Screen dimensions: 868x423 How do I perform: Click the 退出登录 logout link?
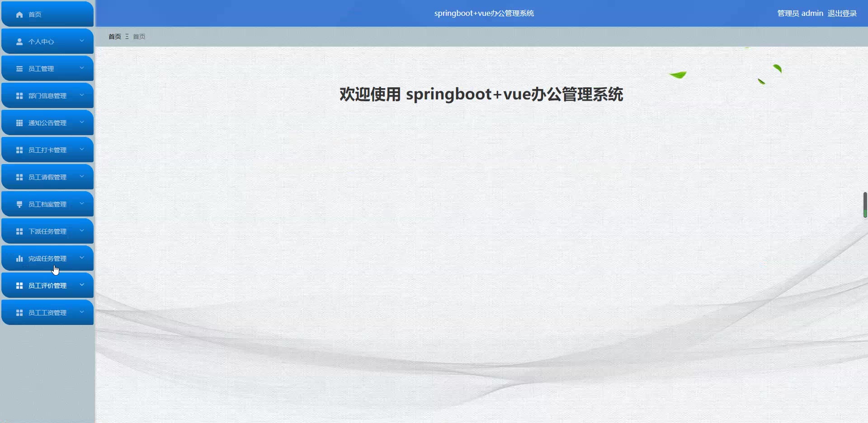point(842,14)
